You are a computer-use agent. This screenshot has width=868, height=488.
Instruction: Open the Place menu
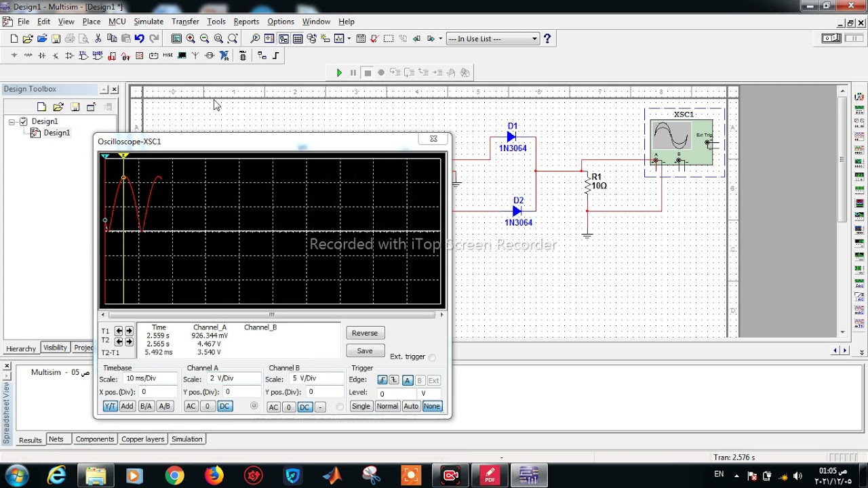click(x=92, y=22)
